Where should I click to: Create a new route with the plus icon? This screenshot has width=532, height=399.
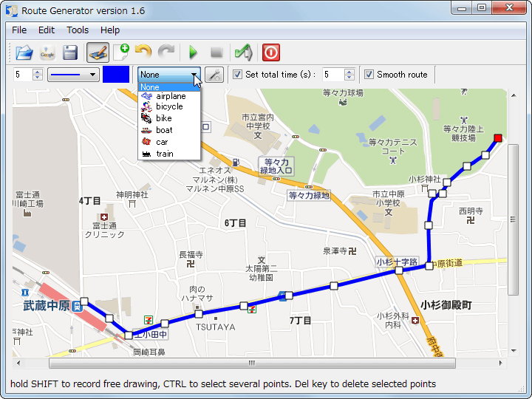(121, 52)
